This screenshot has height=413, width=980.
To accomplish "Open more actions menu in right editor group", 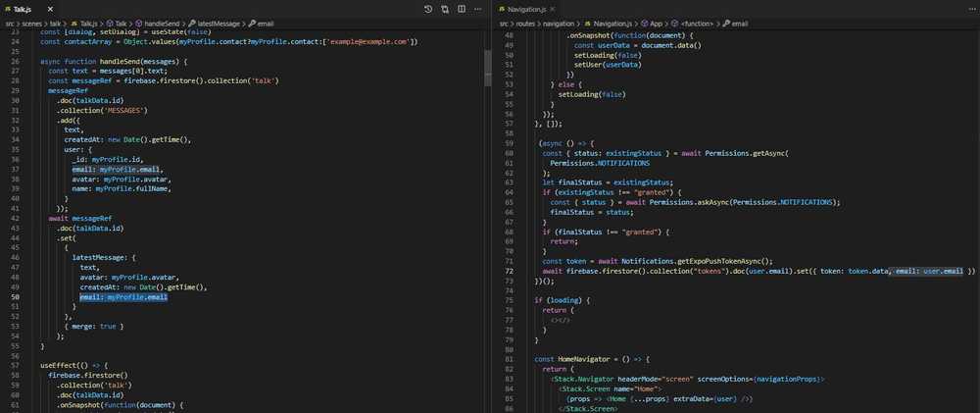I will tap(972, 10).
